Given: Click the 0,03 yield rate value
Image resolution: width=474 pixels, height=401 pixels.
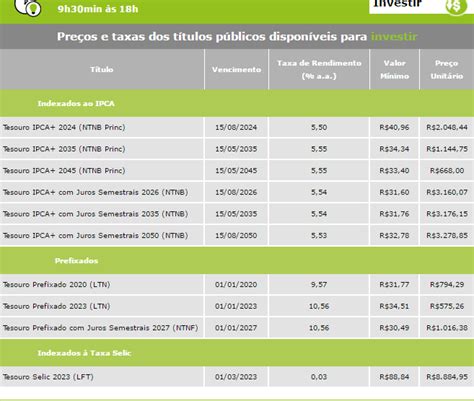Looking at the screenshot, I should 319,377.
